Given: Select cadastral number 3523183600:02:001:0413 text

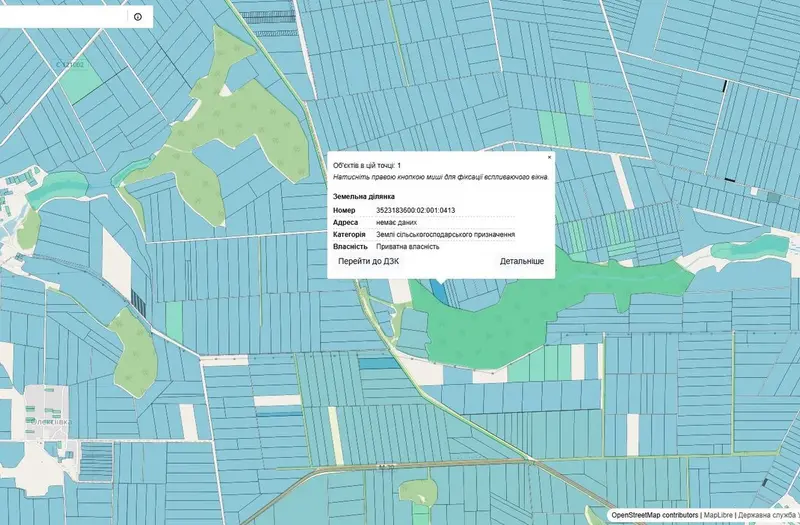Looking at the screenshot, I should [415, 210].
